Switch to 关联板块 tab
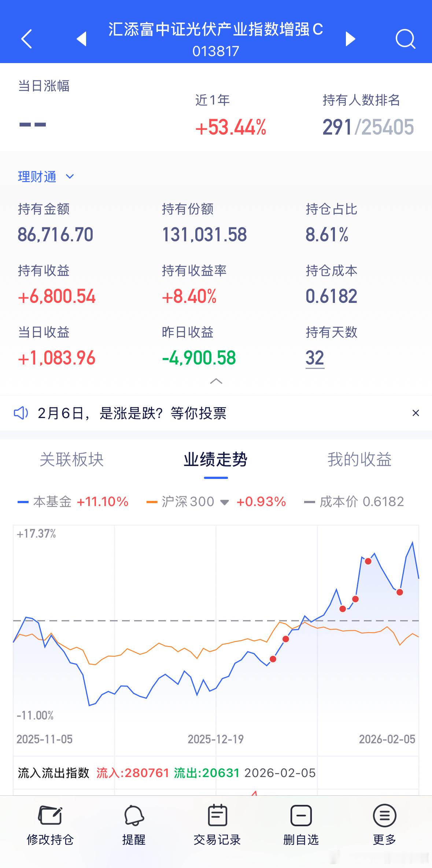Viewport: 432px width, 868px height. pos(72,459)
